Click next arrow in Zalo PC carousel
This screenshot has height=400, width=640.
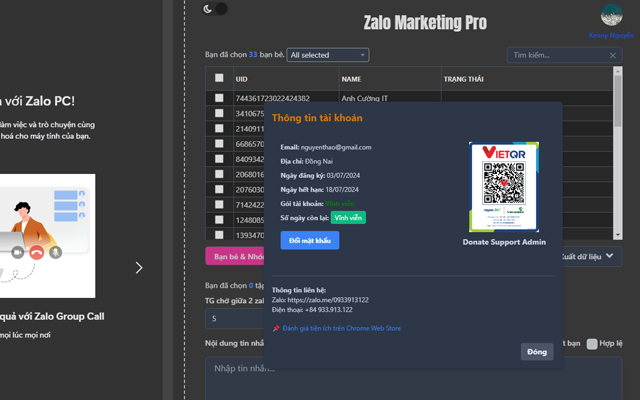139,268
